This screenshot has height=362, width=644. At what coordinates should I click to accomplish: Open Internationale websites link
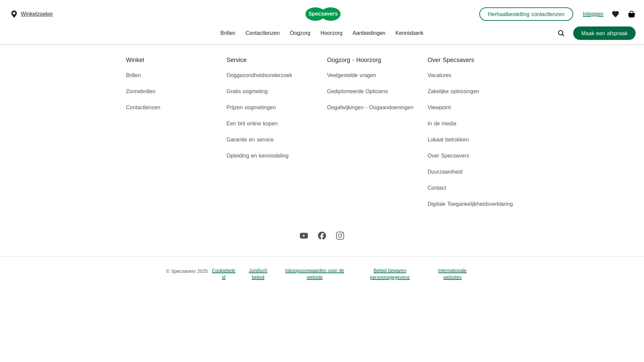pos(452,274)
